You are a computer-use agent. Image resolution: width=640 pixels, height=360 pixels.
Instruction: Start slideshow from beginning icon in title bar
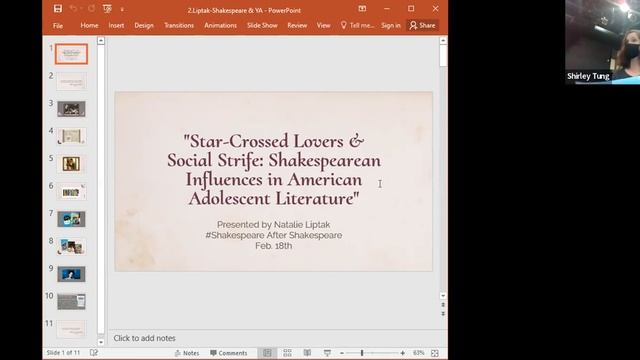(x=107, y=9)
